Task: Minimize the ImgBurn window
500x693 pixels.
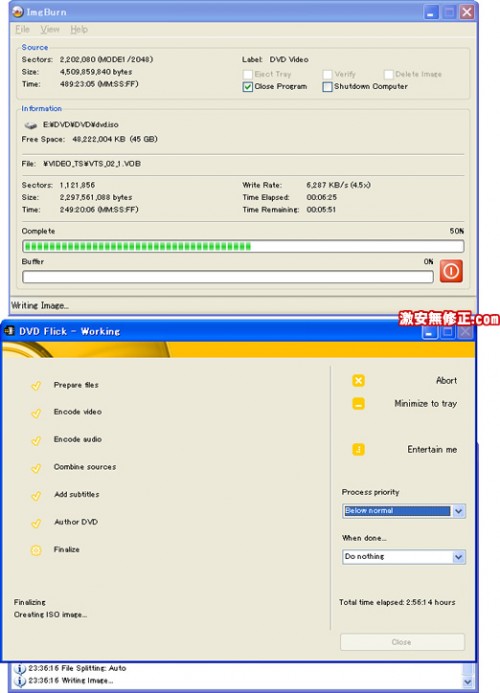Action: (x=431, y=12)
